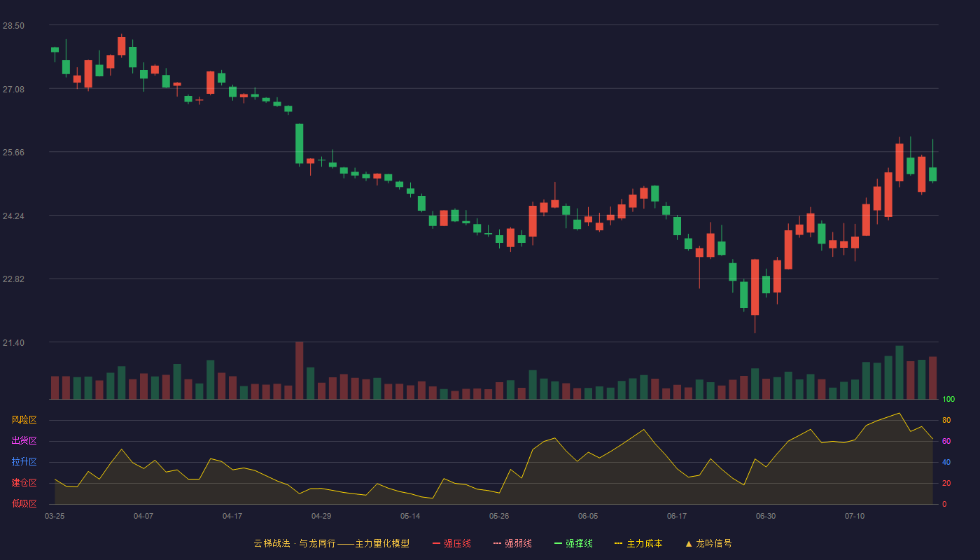
Task: Click the 28.50 price axis label
Action: coord(13,26)
